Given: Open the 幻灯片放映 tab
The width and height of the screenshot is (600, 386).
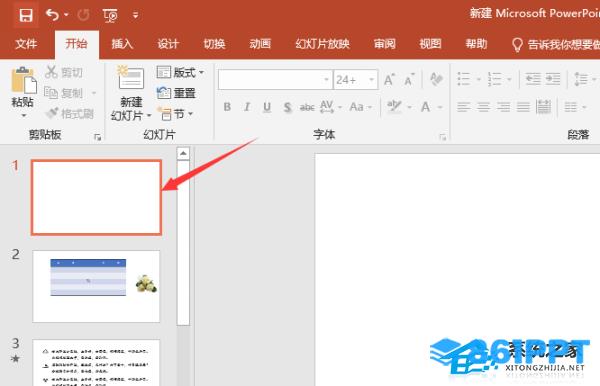Looking at the screenshot, I should tap(322, 44).
